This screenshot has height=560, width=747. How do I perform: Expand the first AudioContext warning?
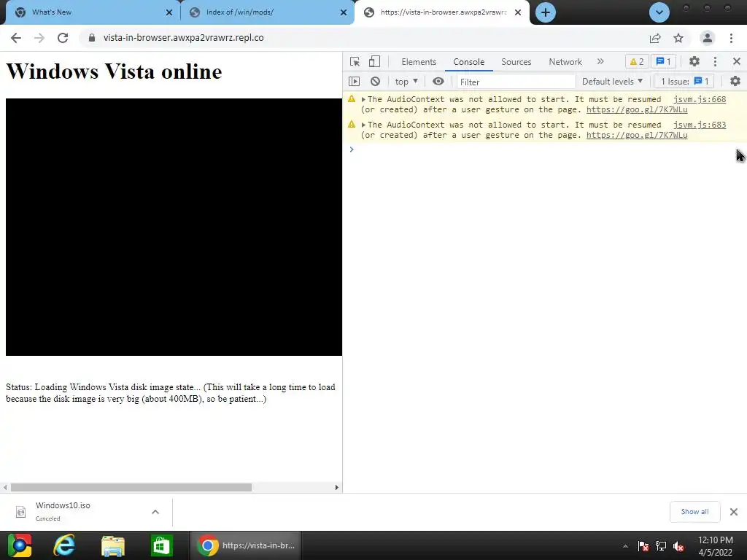coord(363,99)
